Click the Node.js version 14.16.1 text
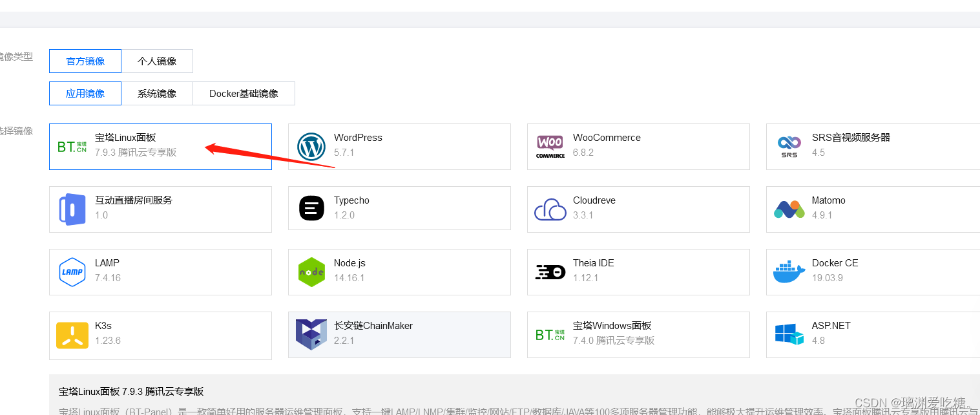The image size is (980, 415). (349, 278)
